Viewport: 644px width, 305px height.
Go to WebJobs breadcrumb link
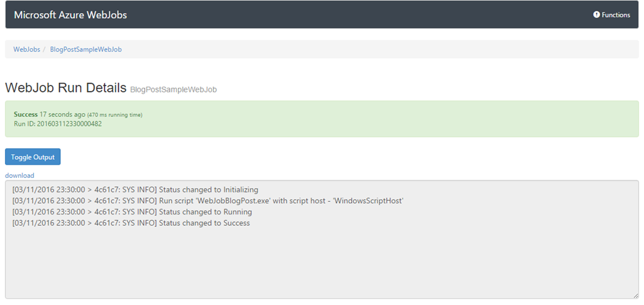[x=26, y=49]
